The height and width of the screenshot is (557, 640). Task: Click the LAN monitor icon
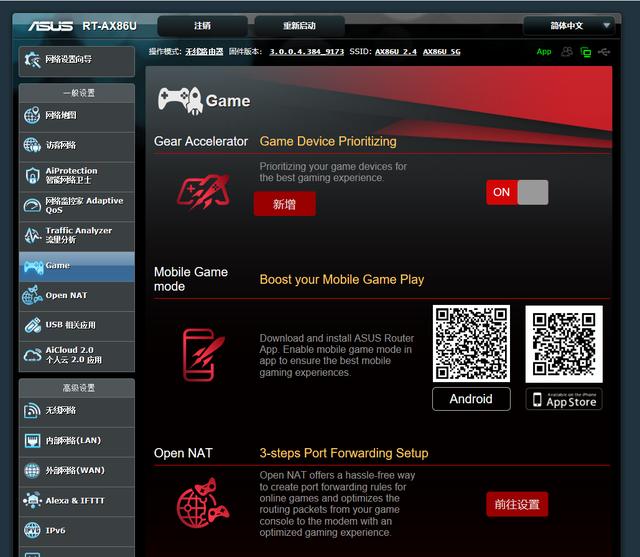tap(32, 440)
